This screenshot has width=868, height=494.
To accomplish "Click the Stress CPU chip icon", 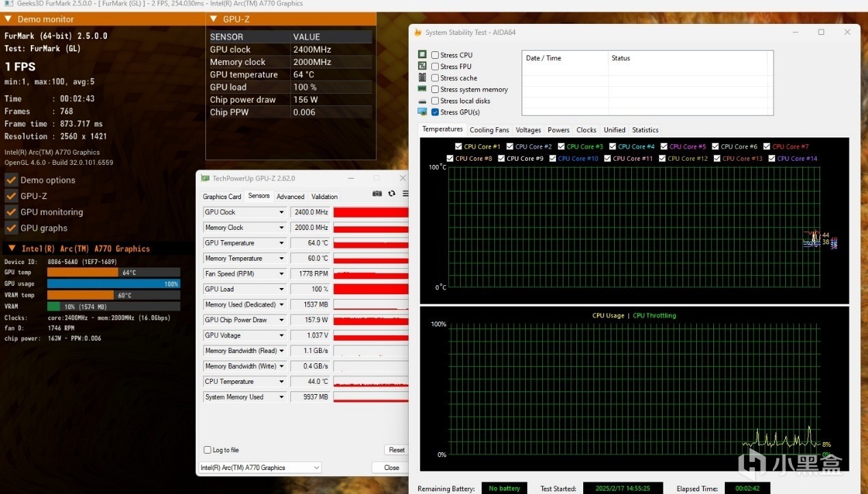I will [422, 55].
